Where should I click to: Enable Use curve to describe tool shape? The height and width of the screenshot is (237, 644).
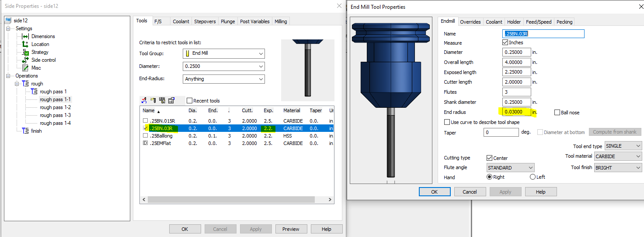point(447,122)
